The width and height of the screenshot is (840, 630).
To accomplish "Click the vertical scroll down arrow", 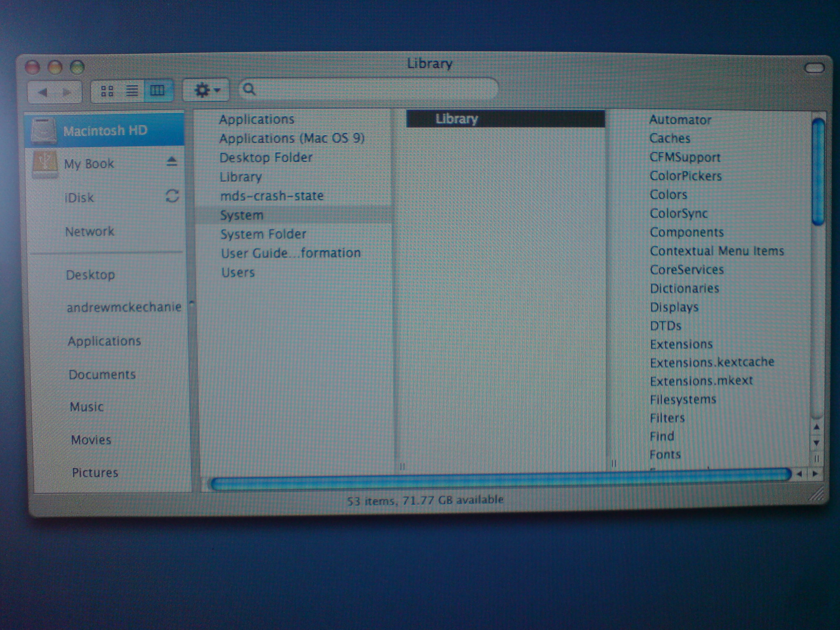I will pyautogui.click(x=816, y=443).
